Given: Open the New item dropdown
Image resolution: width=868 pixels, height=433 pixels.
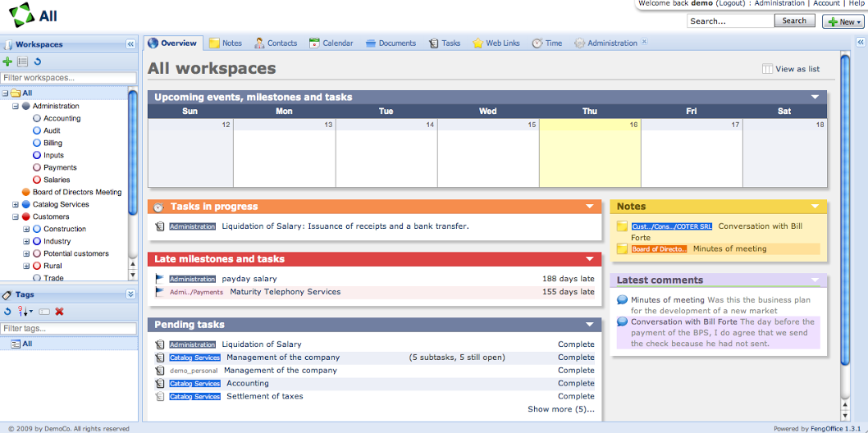Looking at the screenshot, I should pos(843,21).
